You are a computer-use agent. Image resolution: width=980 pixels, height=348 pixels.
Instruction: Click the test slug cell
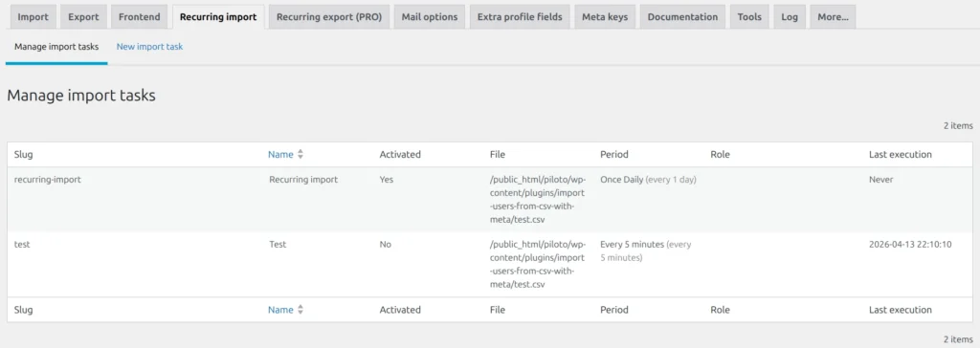22,245
